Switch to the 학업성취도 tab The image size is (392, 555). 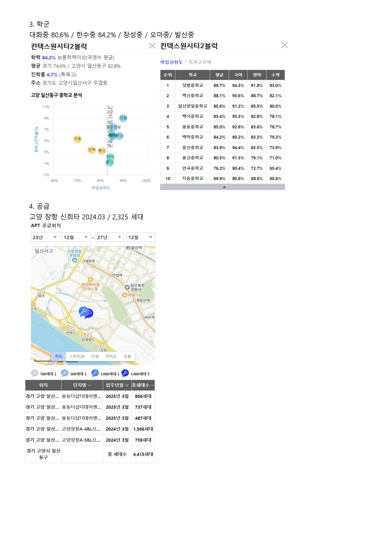coord(171,62)
